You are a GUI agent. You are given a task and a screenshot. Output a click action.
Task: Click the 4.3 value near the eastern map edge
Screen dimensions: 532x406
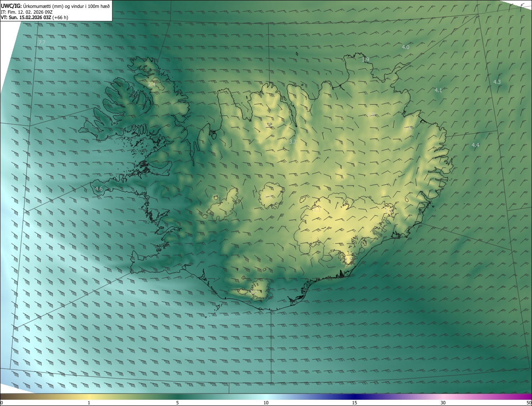pyautogui.click(x=497, y=82)
